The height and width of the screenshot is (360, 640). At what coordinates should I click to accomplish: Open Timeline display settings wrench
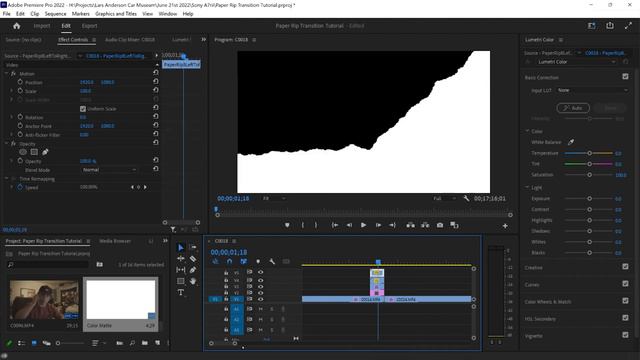click(x=272, y=261)
